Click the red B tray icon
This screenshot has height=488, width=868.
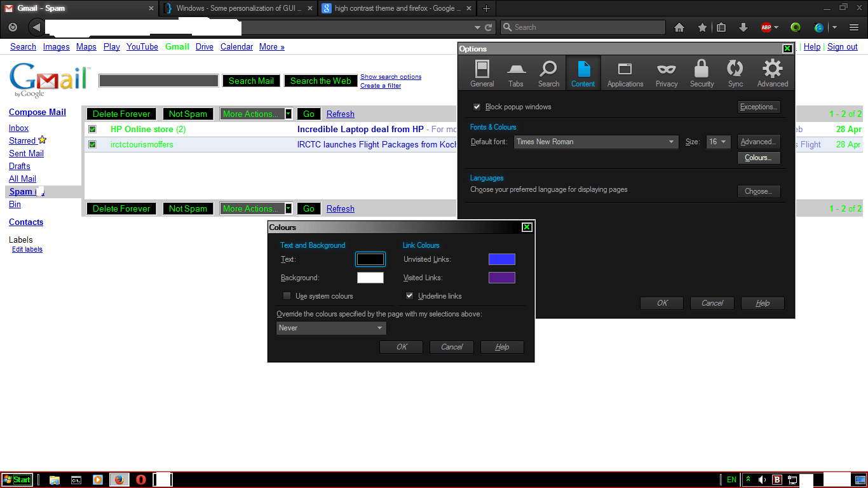(777, 480)
